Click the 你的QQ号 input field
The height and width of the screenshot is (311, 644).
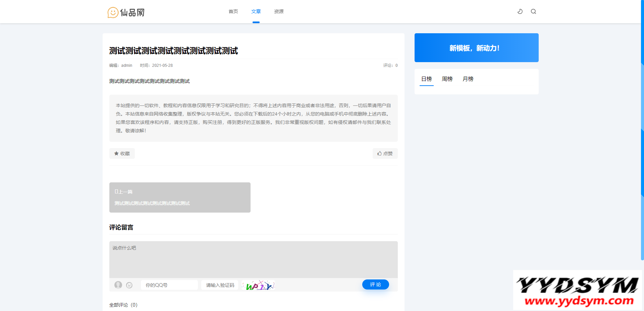click(x=169, y=285)
